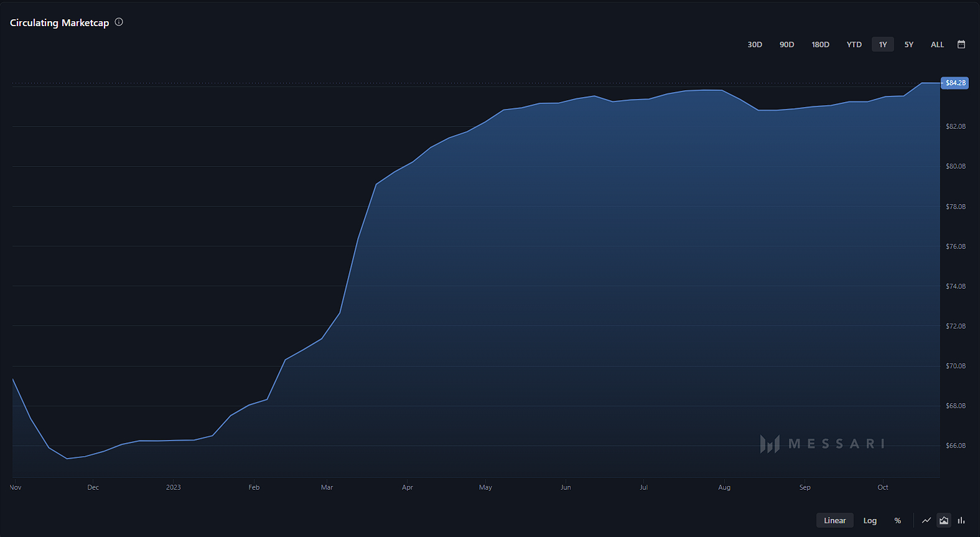Click the Dec x-axis label

[x=93, y=487]
